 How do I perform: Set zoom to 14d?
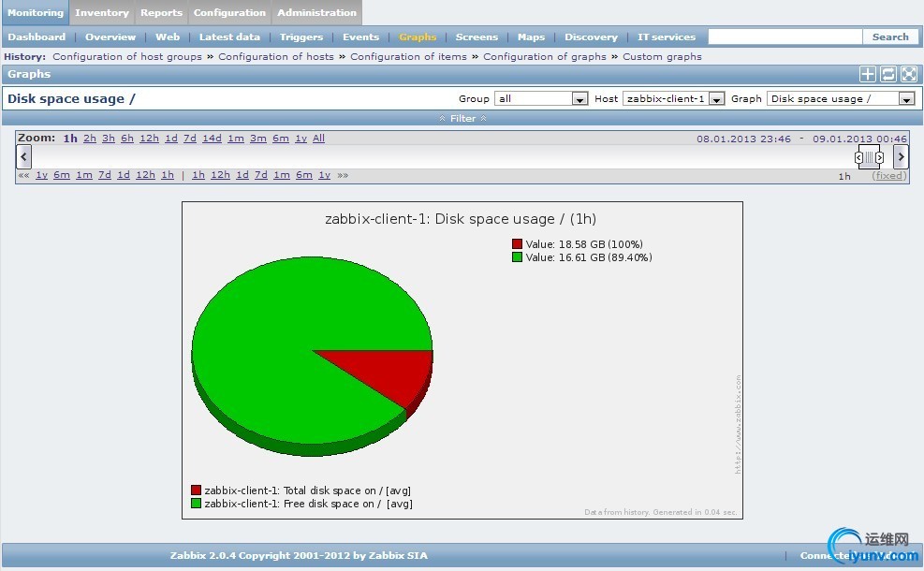[x=212, y=138]
